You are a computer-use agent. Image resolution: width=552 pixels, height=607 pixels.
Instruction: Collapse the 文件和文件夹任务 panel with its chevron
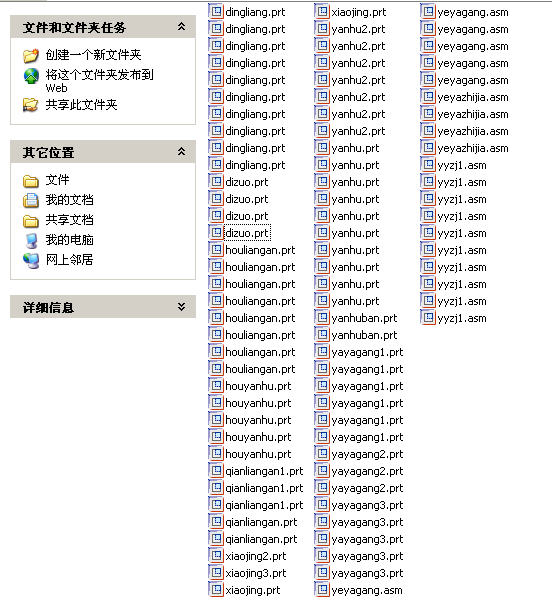181,27
